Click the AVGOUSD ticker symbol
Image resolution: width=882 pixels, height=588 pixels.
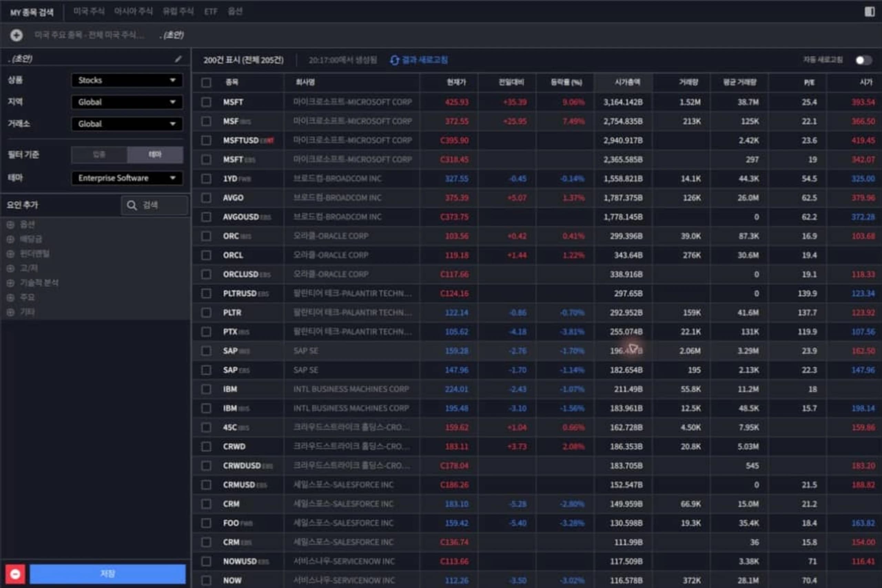click(240, 217)
